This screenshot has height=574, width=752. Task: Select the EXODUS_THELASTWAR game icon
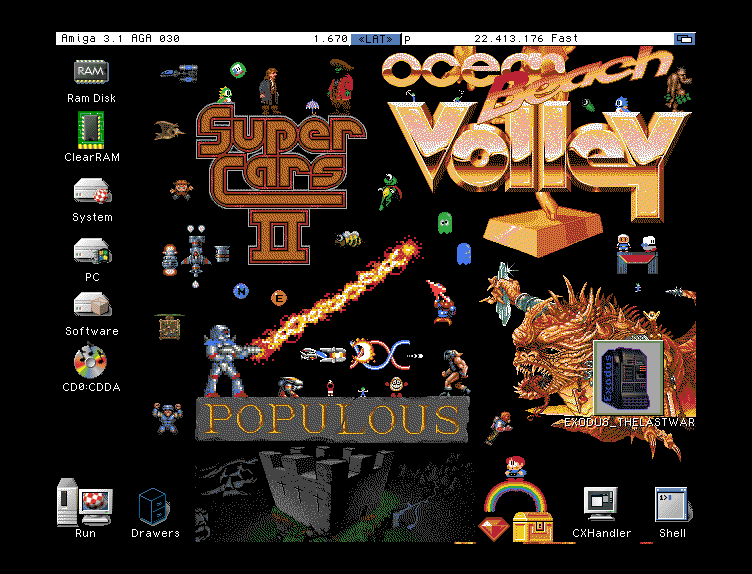tap(629, 378)
